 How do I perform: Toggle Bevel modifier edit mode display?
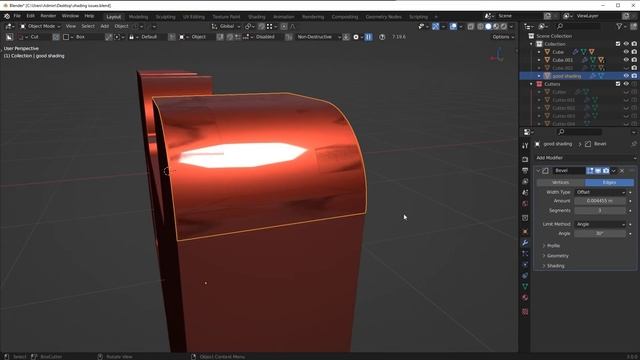tap(590, 171)
